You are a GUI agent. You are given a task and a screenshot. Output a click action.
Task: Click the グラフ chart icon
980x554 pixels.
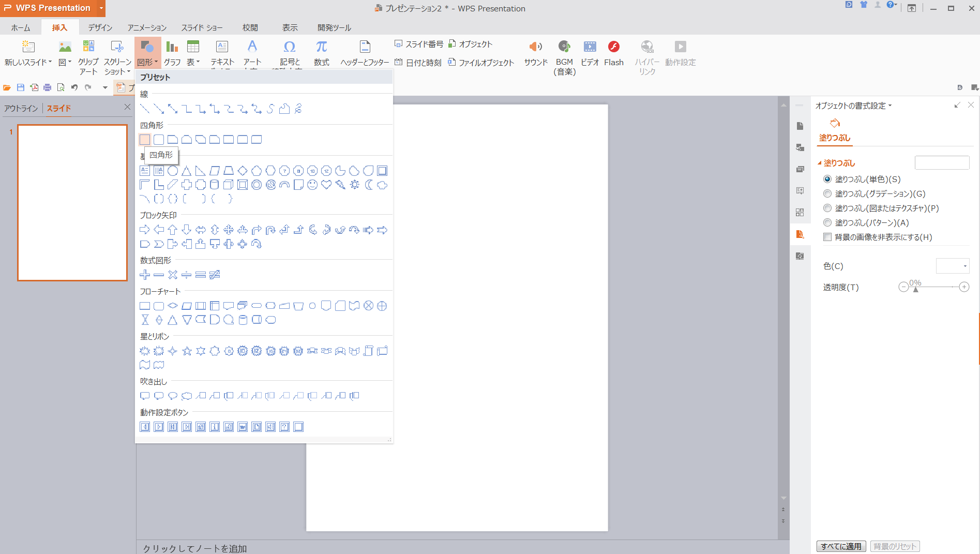172,53
